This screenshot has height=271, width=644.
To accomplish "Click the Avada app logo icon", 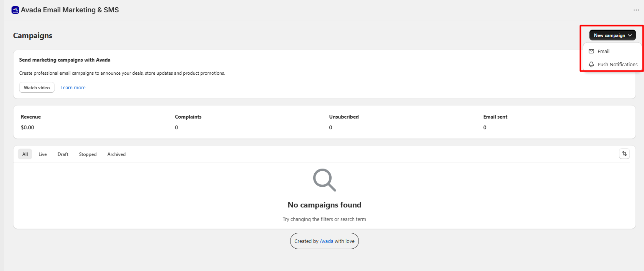I will point(15,10).
